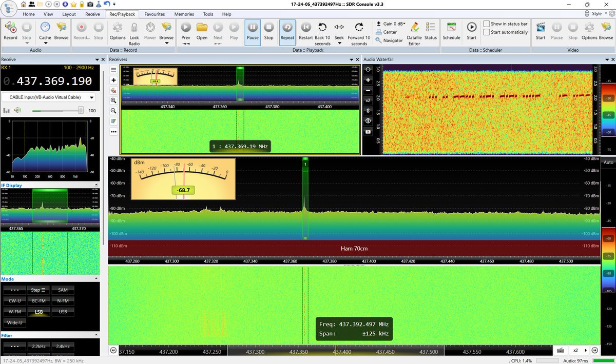This screenshot has height=364, width=616.
Task: Open the Memories ribbon tab
Action: [184, 14]
